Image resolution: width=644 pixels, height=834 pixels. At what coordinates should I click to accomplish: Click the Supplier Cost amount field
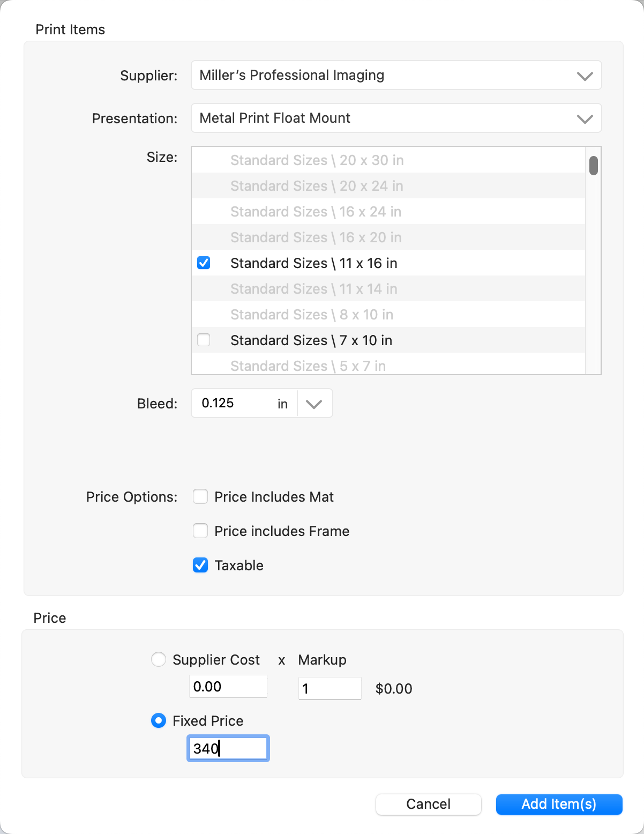point(228,687)
